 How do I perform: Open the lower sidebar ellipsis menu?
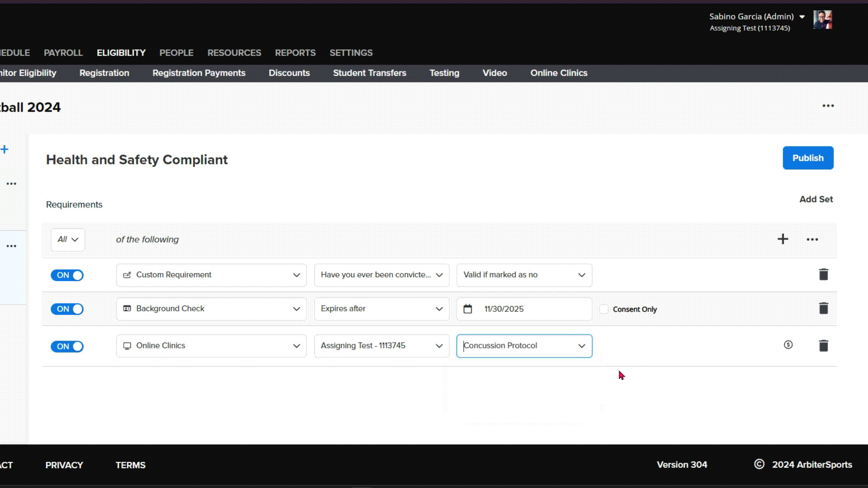(11, 246)
